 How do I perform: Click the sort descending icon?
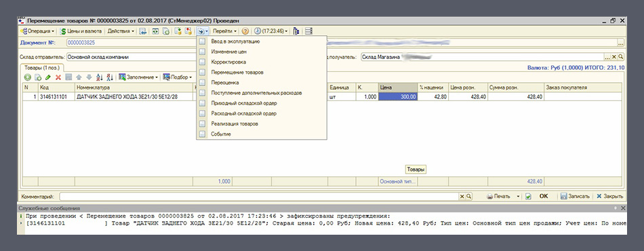(x=110, y=77)
